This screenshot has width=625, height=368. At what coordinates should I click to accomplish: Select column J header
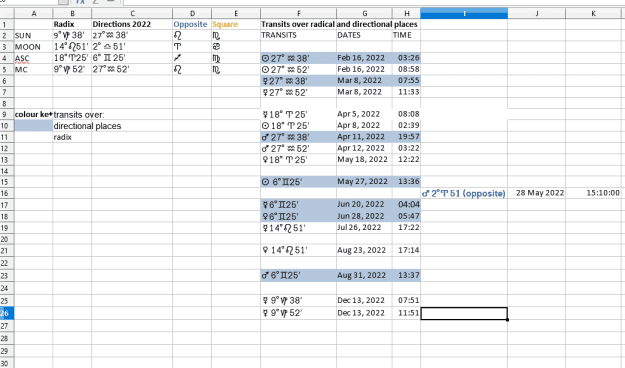pyautogui.click(x=537, y=13)
